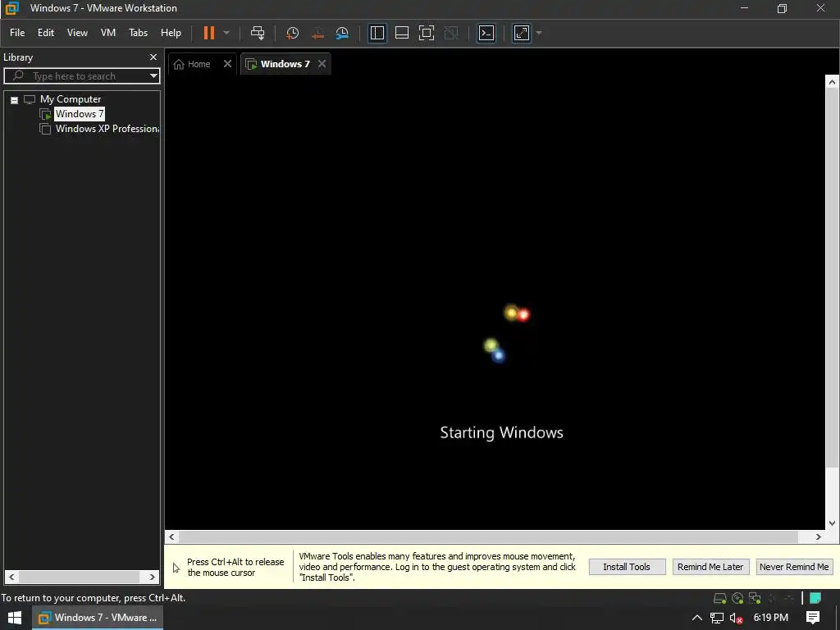Image resolution: width=840 pixels, height=630 pixels.
Task: Close the Home tab
Action: (x=228, y=64)
